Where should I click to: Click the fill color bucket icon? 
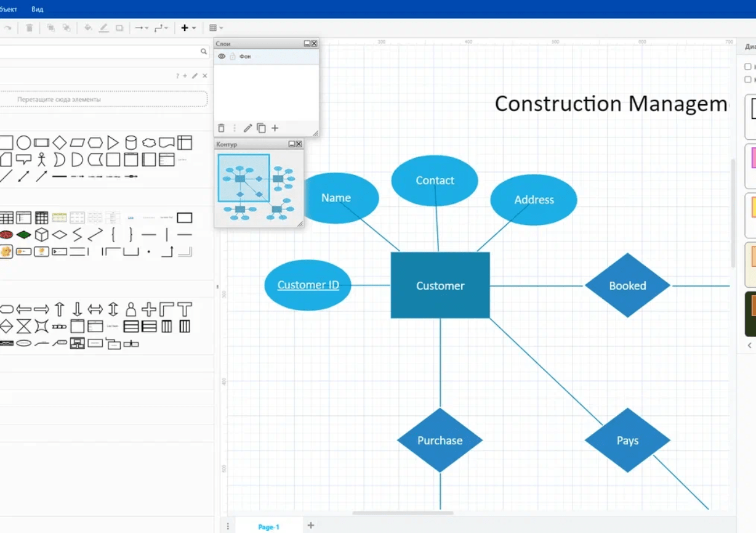point(88,28)
